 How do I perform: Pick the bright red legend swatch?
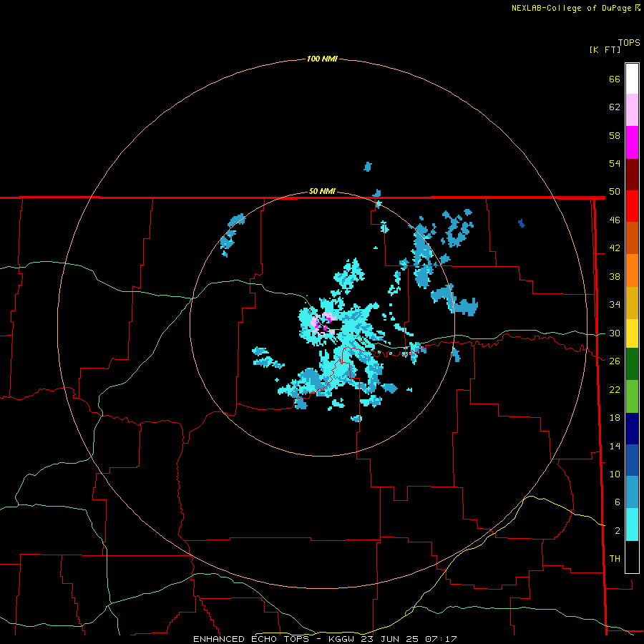click(632, 206)
